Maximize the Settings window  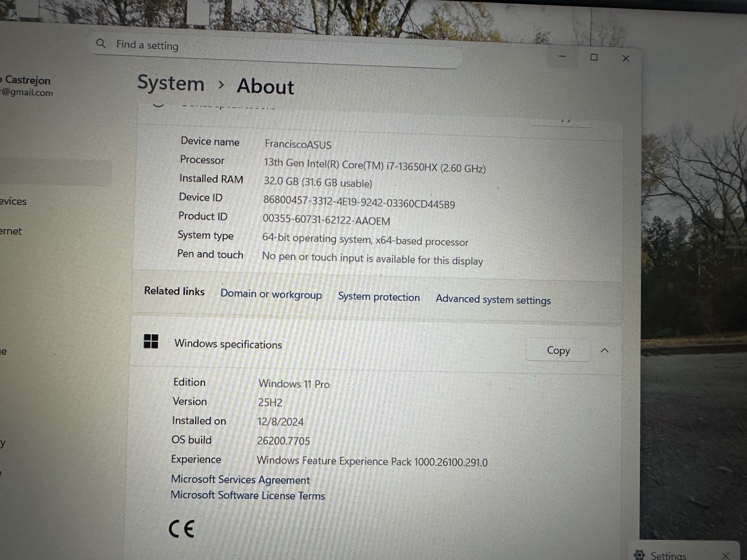(x=594, y=57)
